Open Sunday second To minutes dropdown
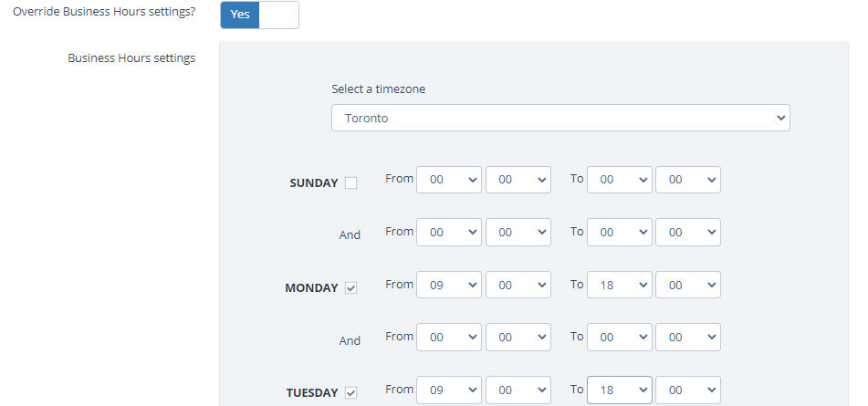 point(688,233)
